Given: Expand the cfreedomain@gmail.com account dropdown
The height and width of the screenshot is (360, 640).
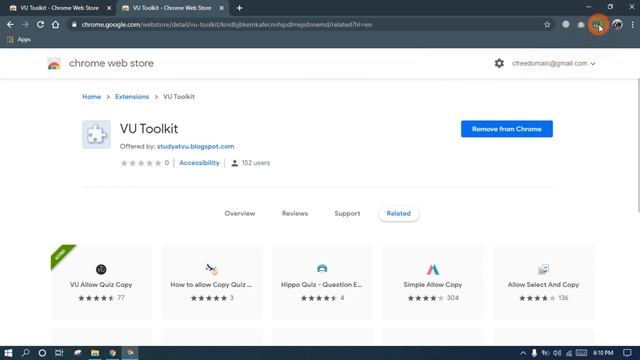Looking at the screenshot, I should coord(553,64).
